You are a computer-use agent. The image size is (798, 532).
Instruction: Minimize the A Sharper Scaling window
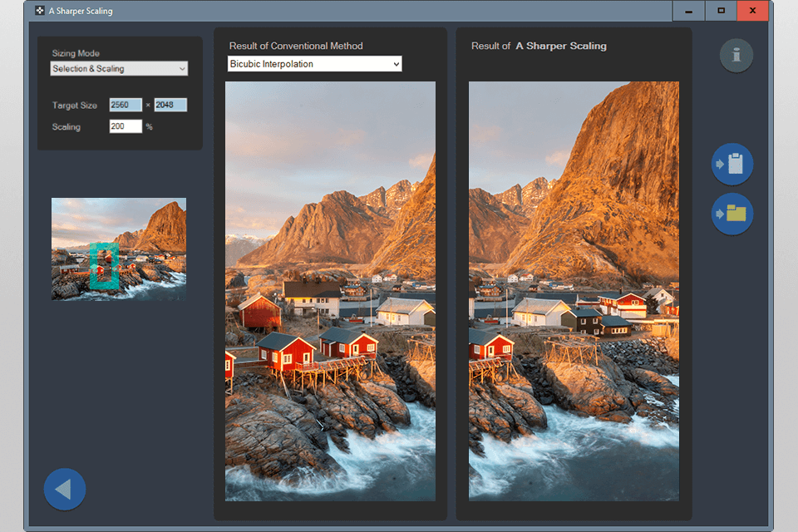pyautogui.click(x=688, y=11)
